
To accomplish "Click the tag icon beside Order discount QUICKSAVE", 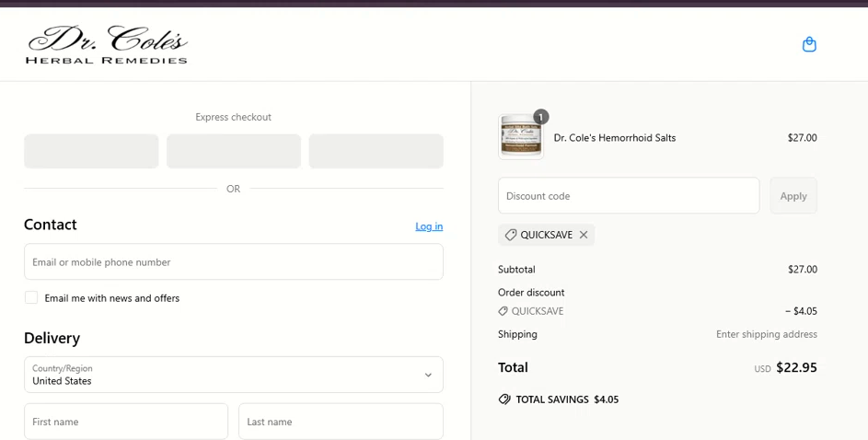I will point(503,311).
